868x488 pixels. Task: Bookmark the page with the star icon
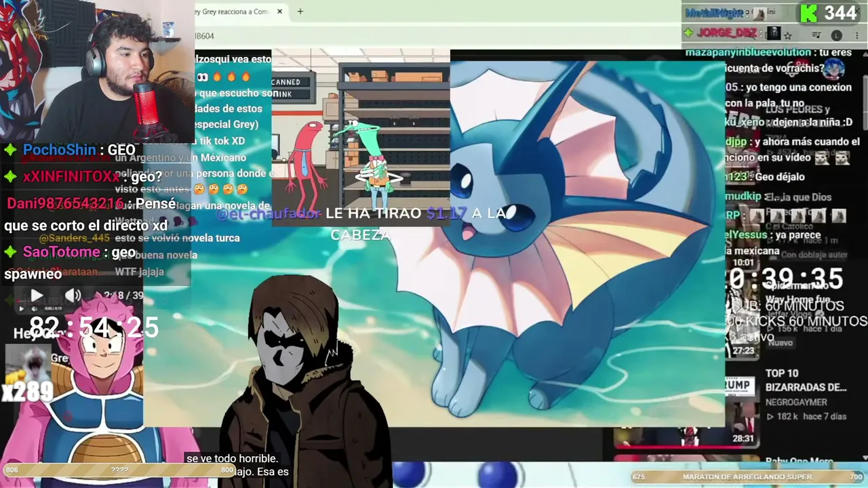[x=788, y=35]
